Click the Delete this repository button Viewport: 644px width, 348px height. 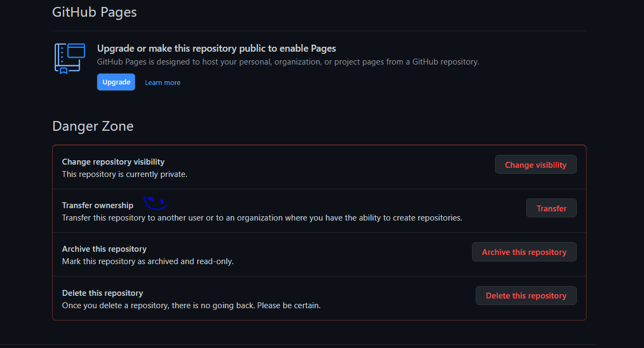pyautogui.click(x=526, y=295)
